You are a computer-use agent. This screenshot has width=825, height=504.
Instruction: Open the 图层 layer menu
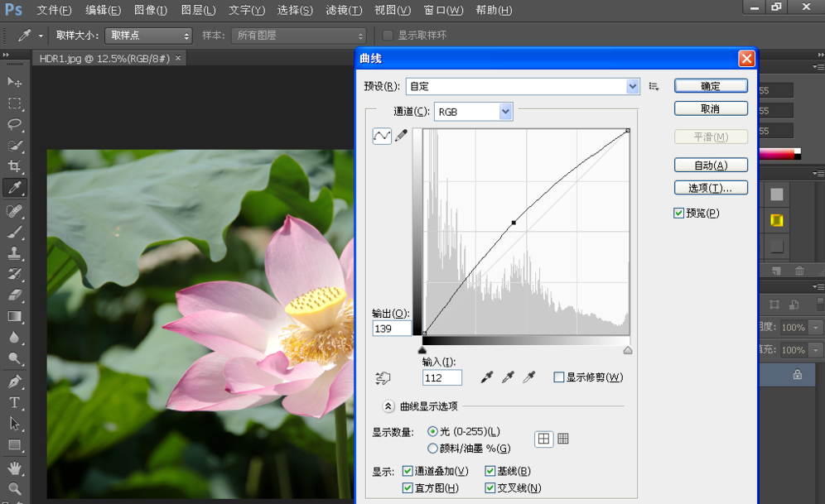[198, 11]
